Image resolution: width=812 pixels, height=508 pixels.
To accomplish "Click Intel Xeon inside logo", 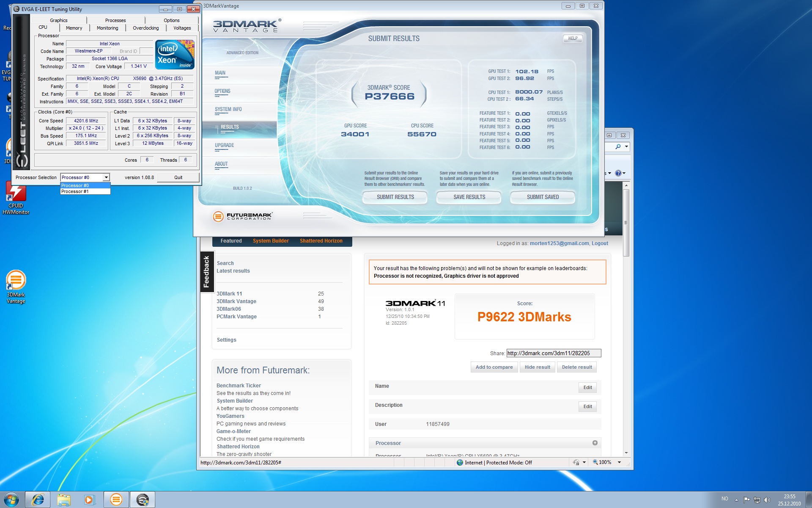I will [x=175, y=55].
